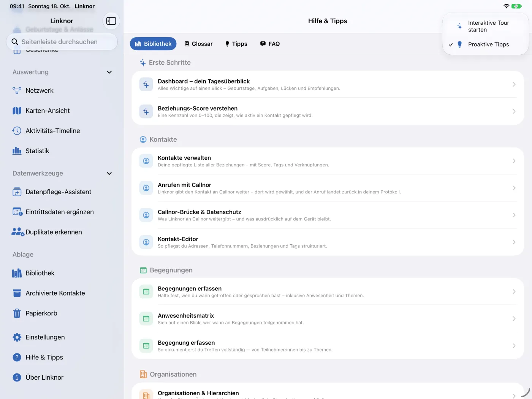532x399 pixels.
Task: Switch to the FAQ tab
Action: 270,44
